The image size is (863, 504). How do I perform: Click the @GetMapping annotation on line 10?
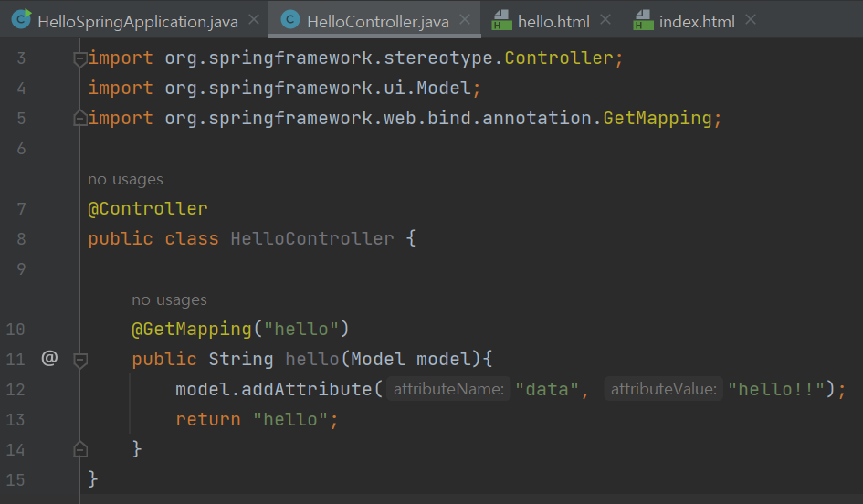coord(192,329)
